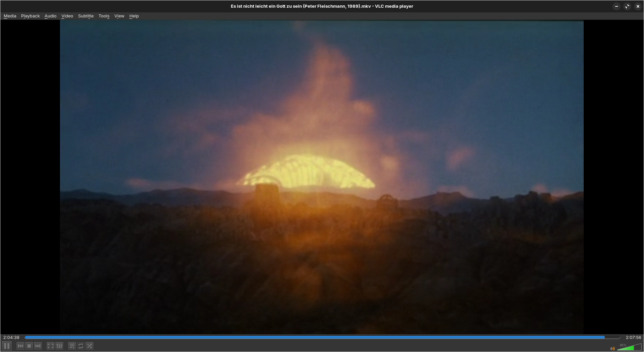Open the Media menu
Viewport: 644px width, 352px height.
point(10,16)
